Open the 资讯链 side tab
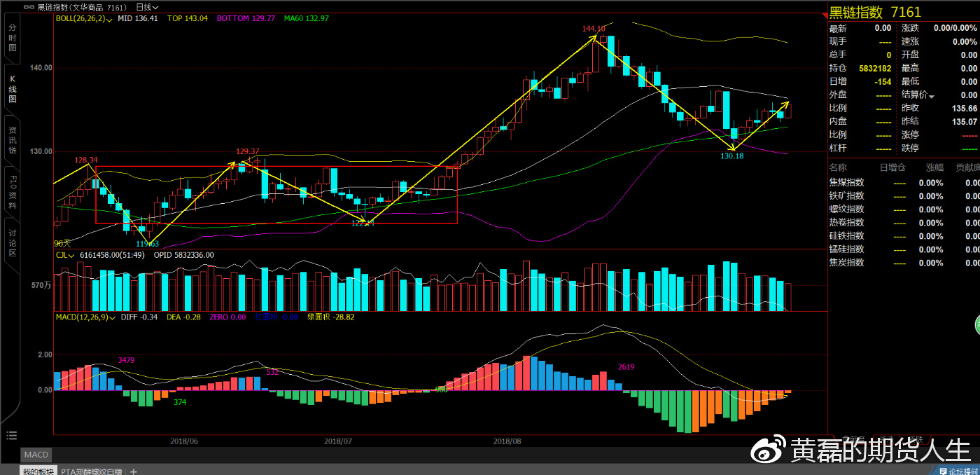 (12, 140)
